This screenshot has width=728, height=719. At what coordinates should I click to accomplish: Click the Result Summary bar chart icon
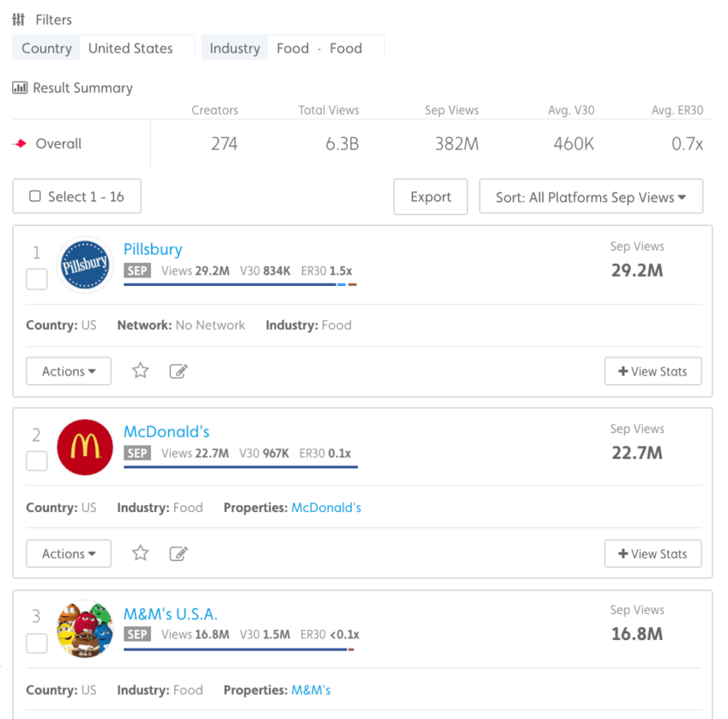19,88
